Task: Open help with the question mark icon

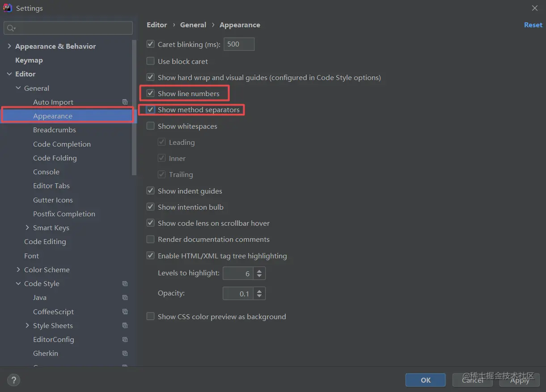Action: (14, 381)
